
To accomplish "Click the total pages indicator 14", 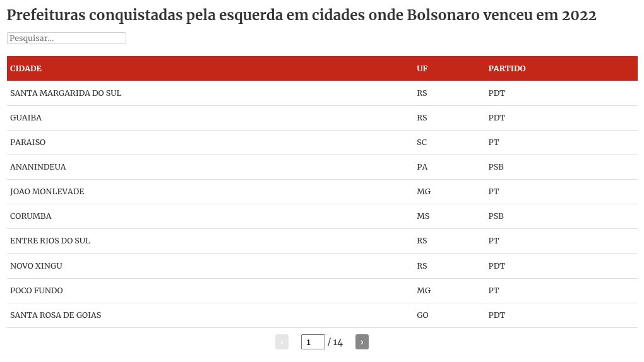I will 338,342.
